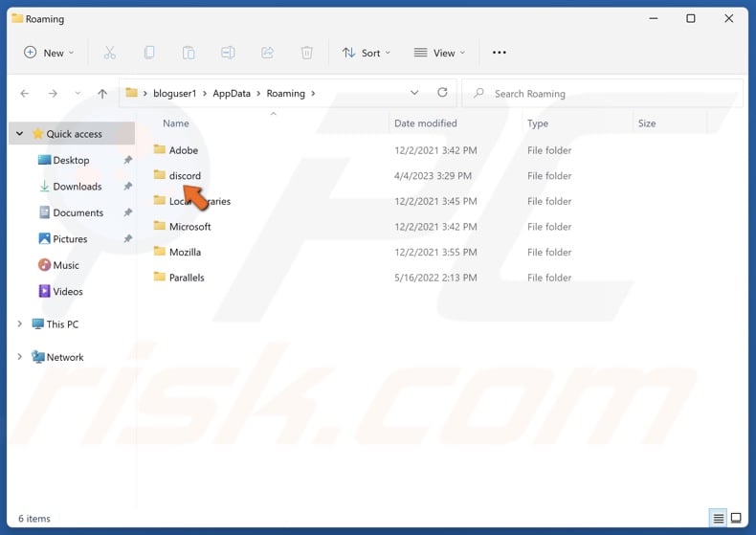Click the pin beside Documents
This screenshot has height=535, width=756.
(x=128, y=212)
